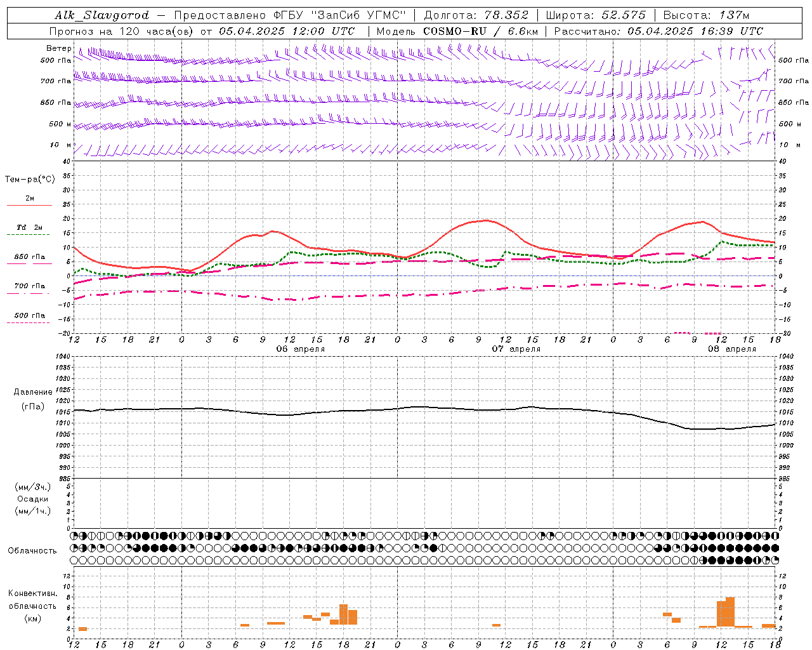
Task: Click the 700 гПа label in the temperature legend
Action: click(30, 286)
